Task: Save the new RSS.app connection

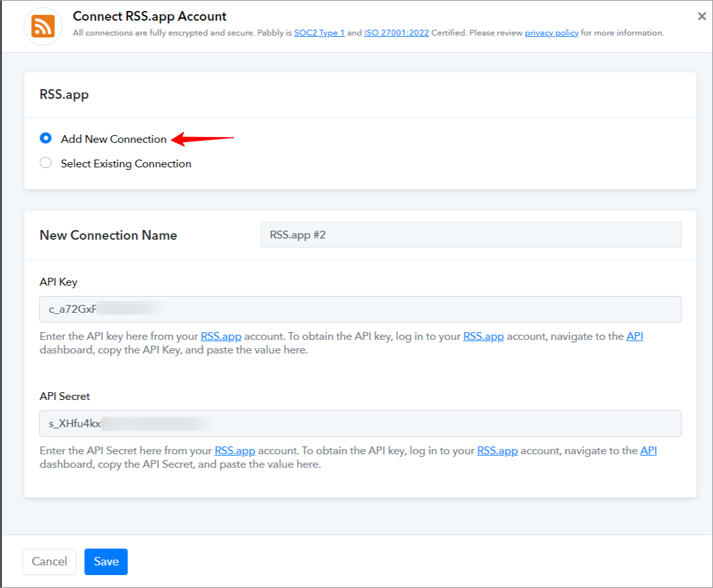Action: pos(106,562)
